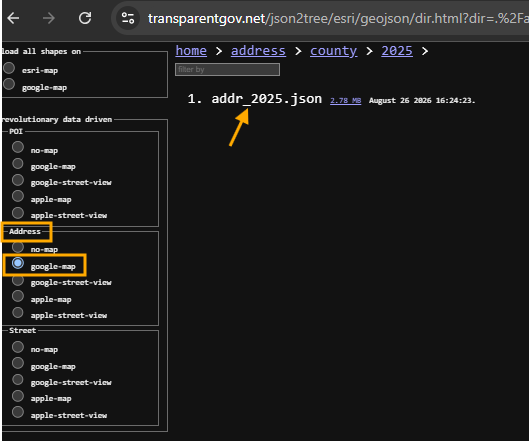Click the URL in the address bar
Viewport: 529px width, 441px height.
[x=338, y=19]
